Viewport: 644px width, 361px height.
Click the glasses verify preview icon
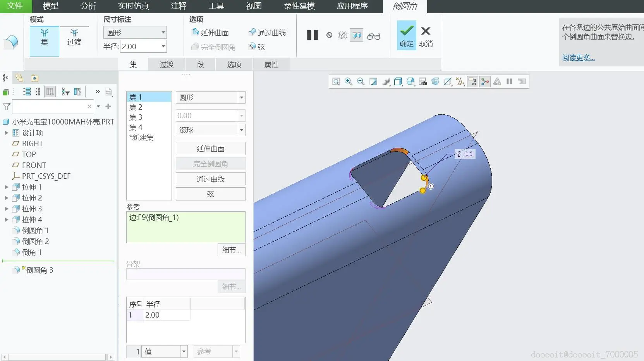[373, 36]
